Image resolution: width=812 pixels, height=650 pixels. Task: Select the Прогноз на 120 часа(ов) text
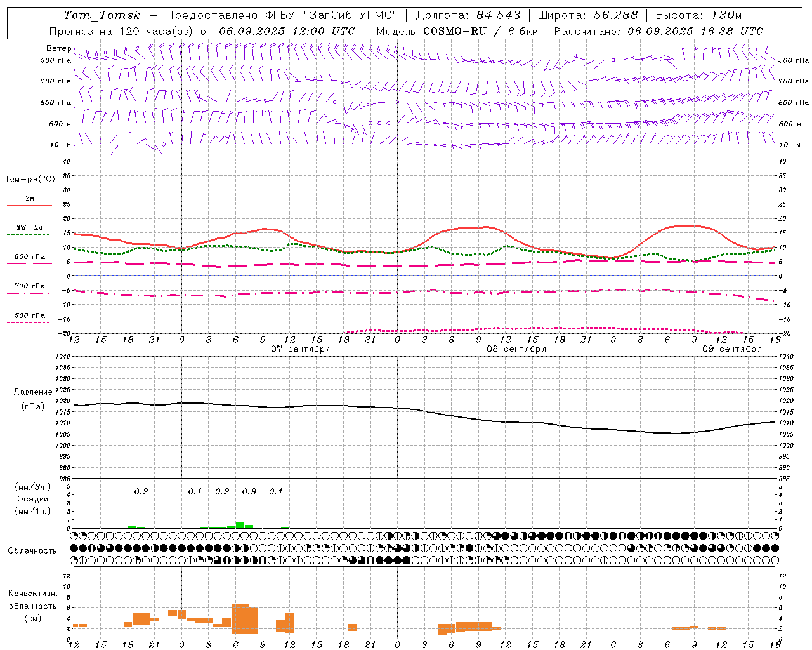pyautogui.click(x=122, y=31)
